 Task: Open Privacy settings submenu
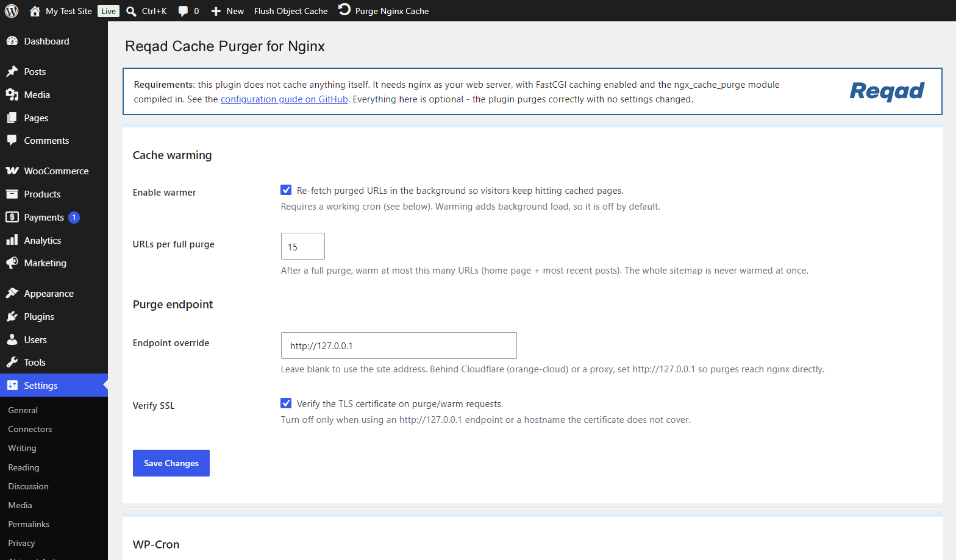pos(21,543)
